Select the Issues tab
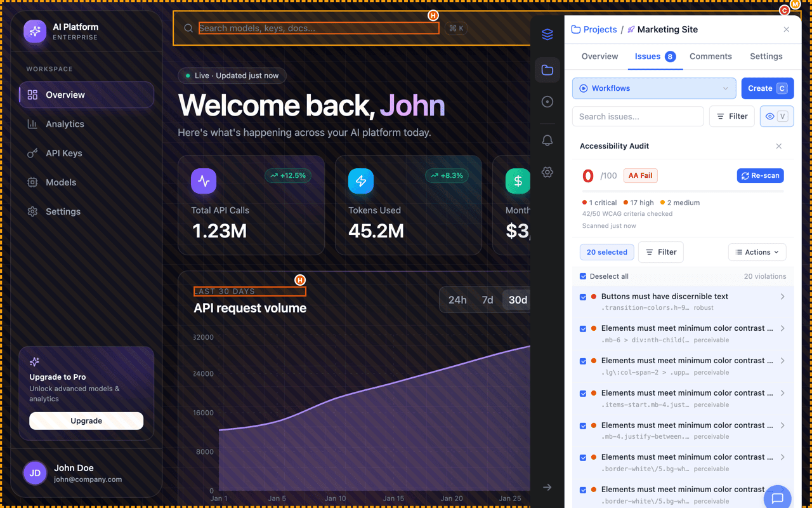The image size is (812, 508). tap(655, 57)
